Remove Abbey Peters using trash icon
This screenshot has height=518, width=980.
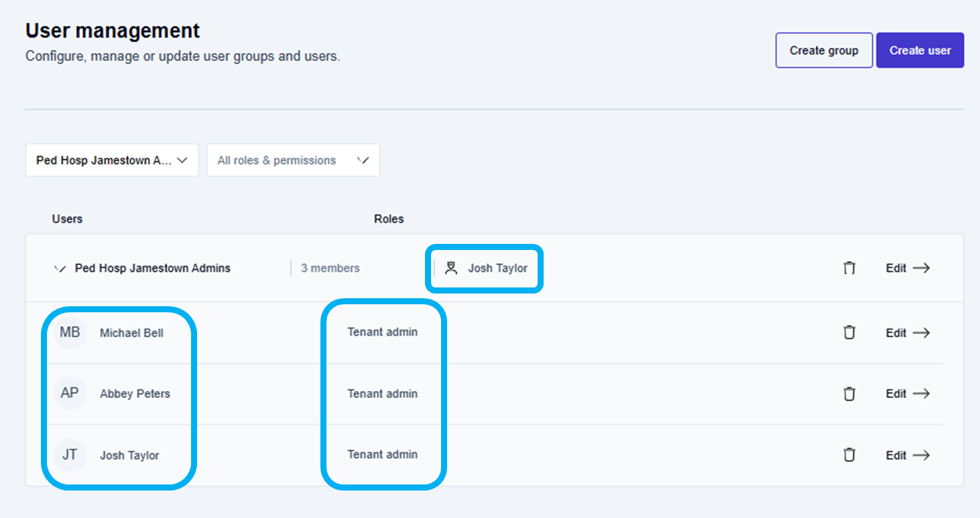click(849, 393)
